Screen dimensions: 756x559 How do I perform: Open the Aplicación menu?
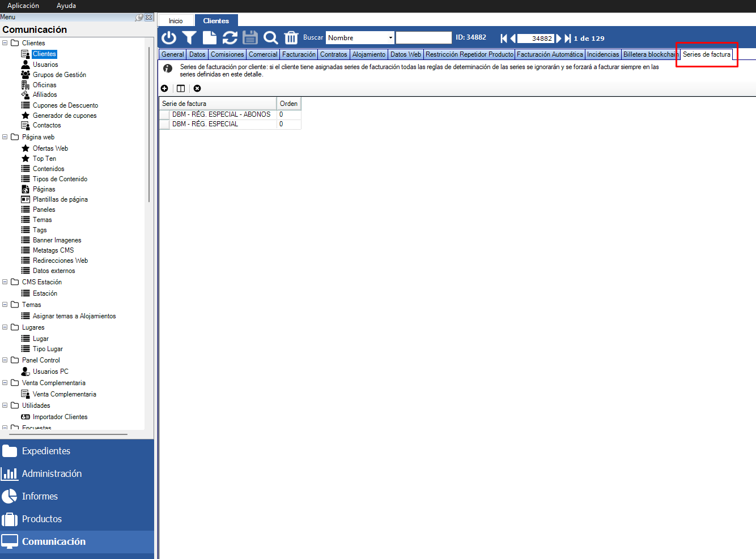coord(23,6)
